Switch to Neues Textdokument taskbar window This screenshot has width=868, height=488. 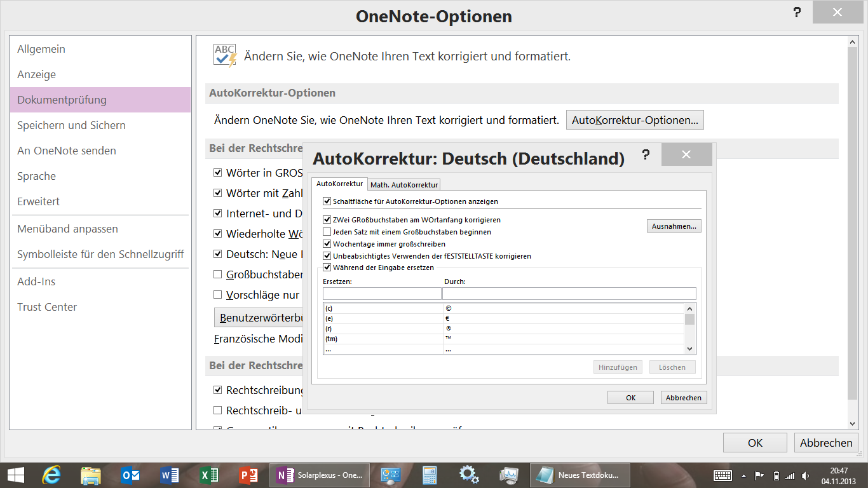click(579, 475)
